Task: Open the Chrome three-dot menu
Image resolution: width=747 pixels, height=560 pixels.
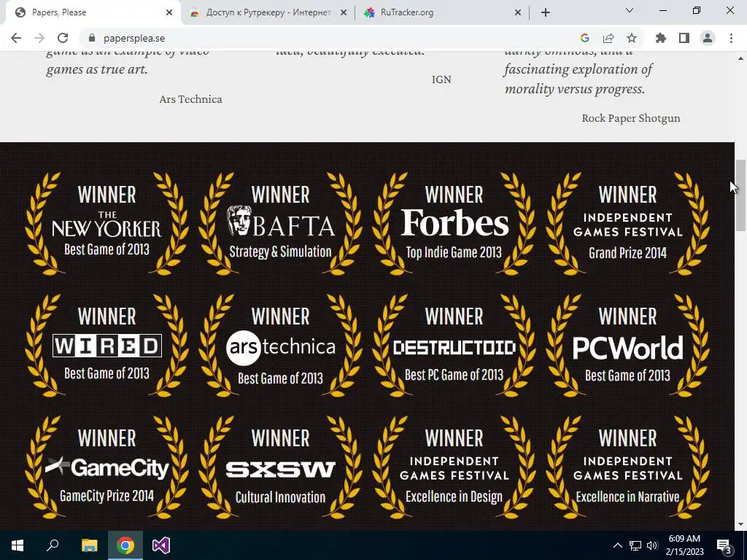Action: tap(731, 38)
